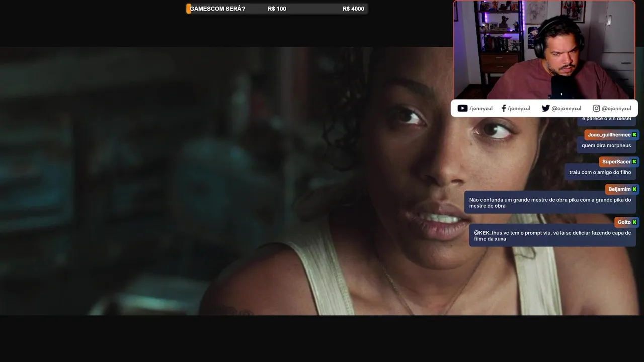Click the badge next to Joao_guilhermee
644x362 pixels.
[x=634, y=135]
